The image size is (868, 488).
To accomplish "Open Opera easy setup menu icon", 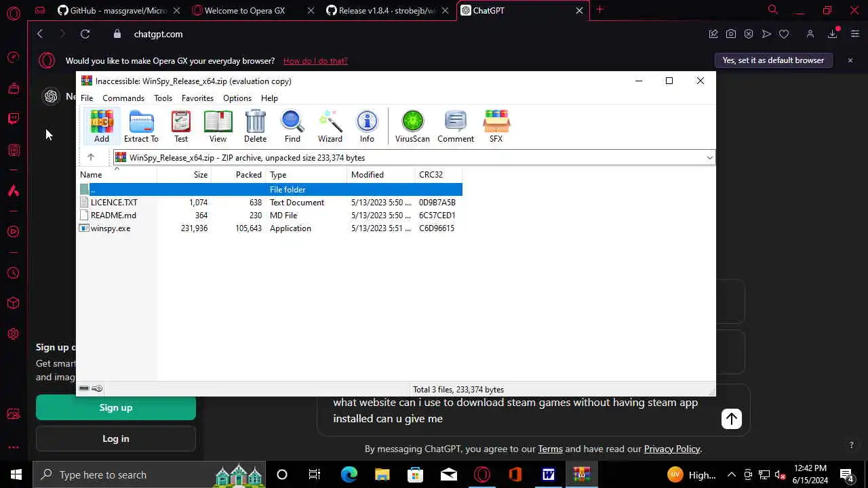I will (x=855, y=34).
